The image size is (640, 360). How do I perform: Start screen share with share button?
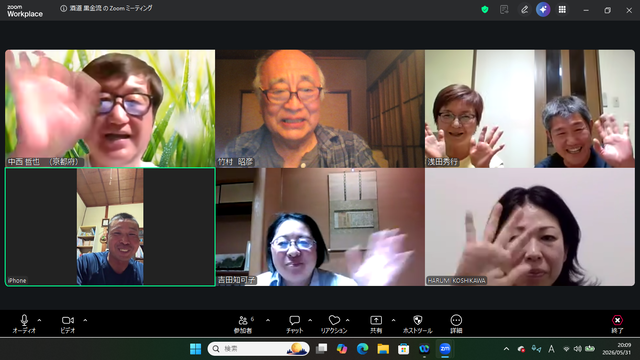tap(376, 324)
